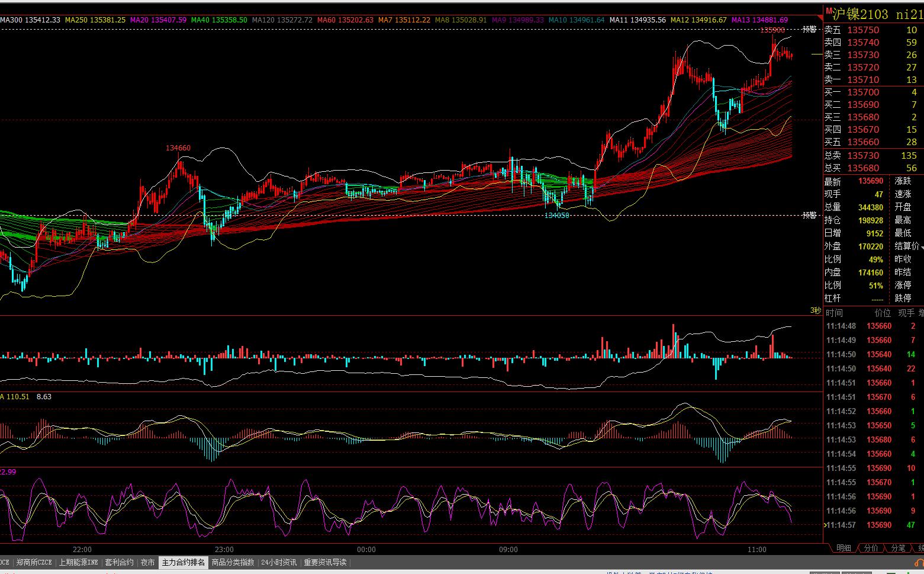Open the 商品分类指数 tab
Image resolution: width=924 pixels, height=574 pixels.
(233, 562)
